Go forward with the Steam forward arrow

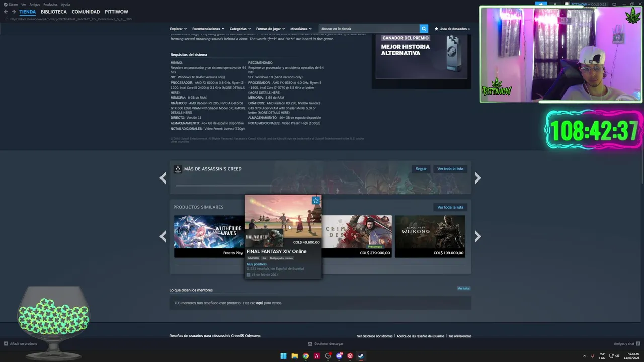pos(13,12)
